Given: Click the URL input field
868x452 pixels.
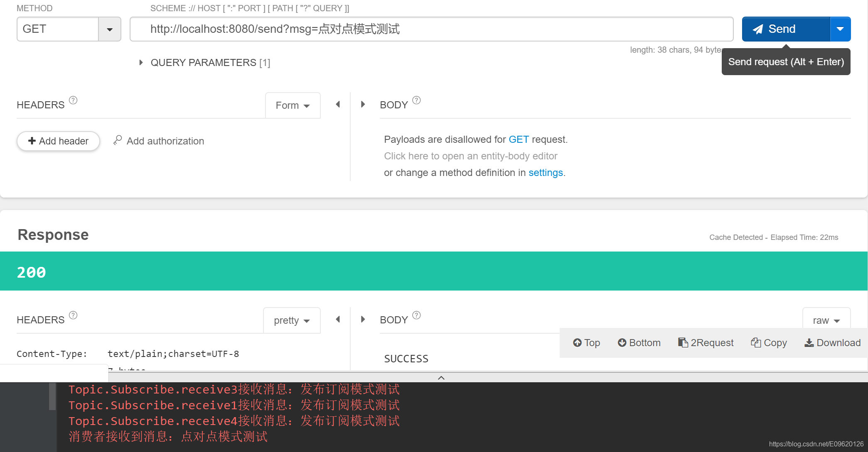Looking at the screenshot, I should pyautogui.click(x=433, y=29).
